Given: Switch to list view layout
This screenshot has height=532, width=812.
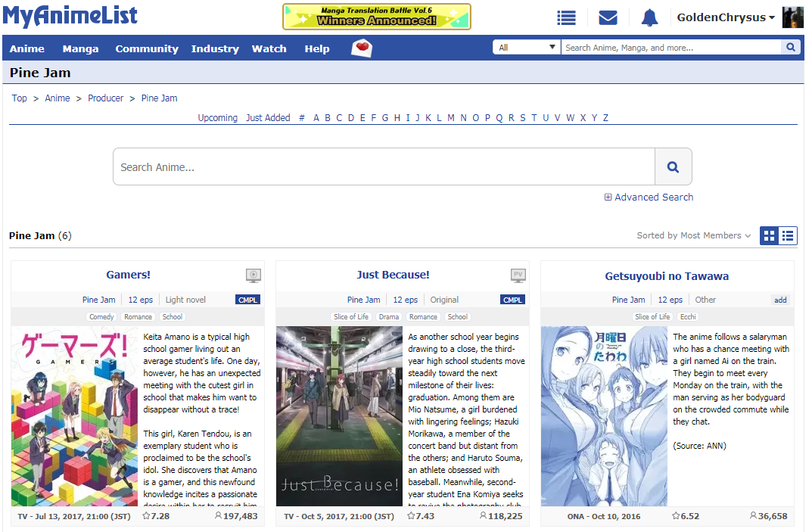Looking at the screenshot, I should click(788, 236).
